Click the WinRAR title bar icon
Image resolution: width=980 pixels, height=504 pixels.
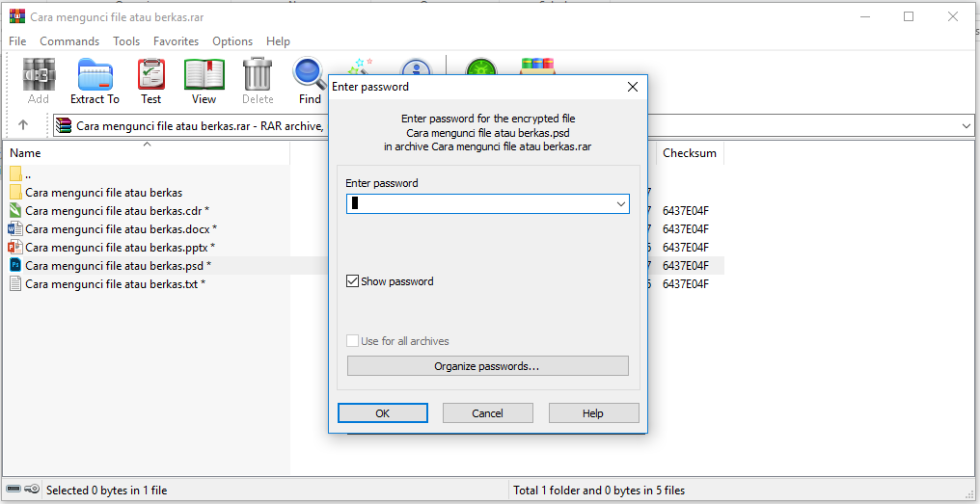[x=16, y=16]
